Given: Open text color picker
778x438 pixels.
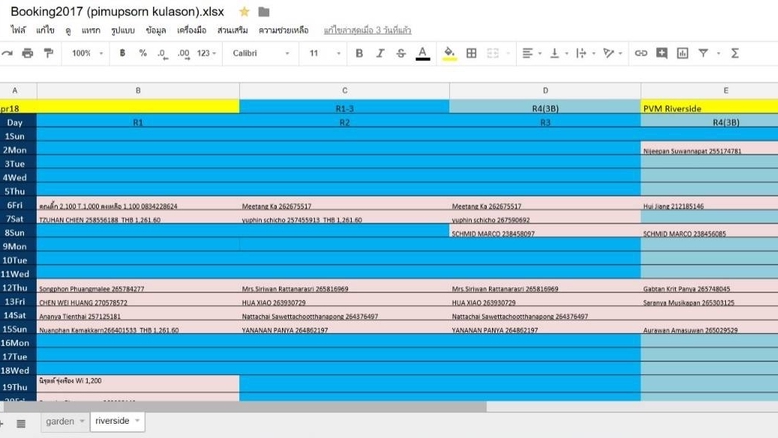Looking at the screenshot, I should pyautogui.click(x=422, y=53).
